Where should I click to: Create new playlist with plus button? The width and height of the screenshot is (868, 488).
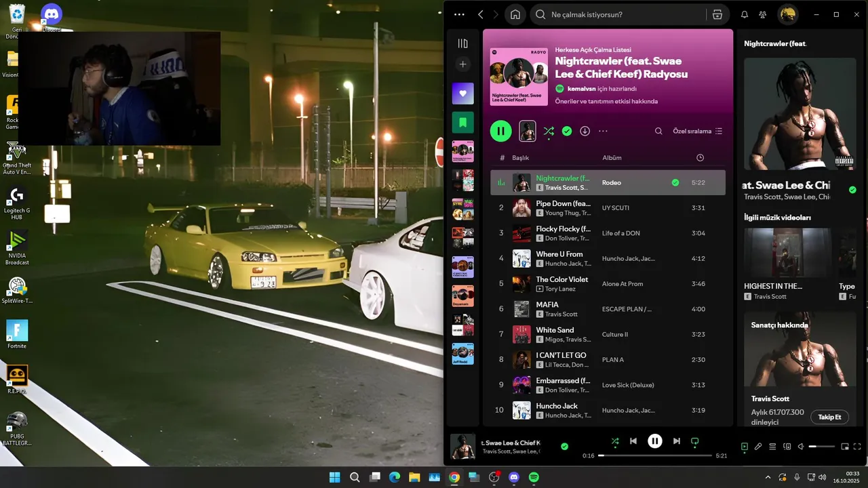(463, 64)
